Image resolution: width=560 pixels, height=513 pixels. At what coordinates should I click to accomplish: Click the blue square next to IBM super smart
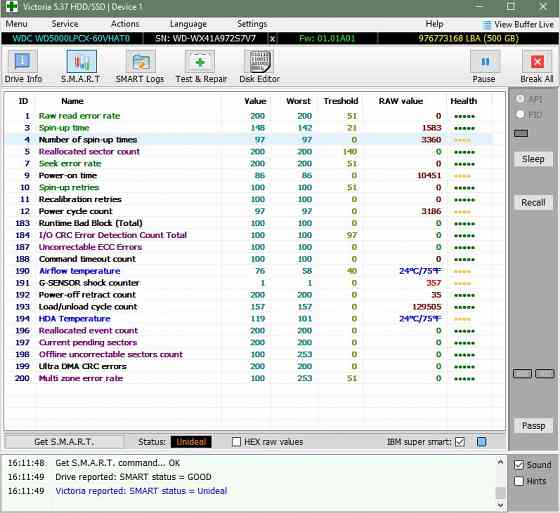point(481,442)
